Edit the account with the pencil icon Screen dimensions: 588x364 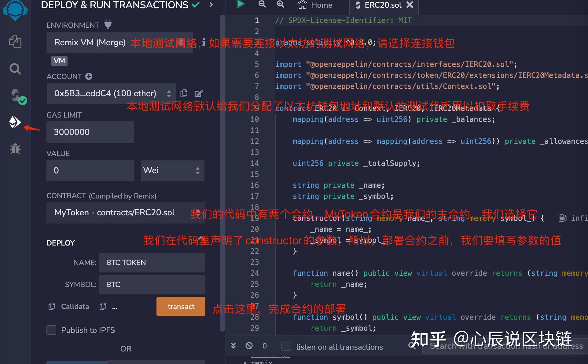coord(199,93)
